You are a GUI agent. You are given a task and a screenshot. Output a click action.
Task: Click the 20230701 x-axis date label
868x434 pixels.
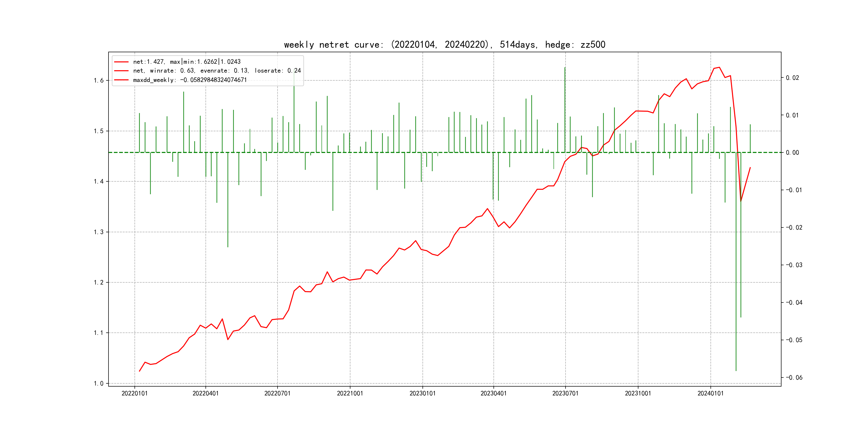(565, 393)
